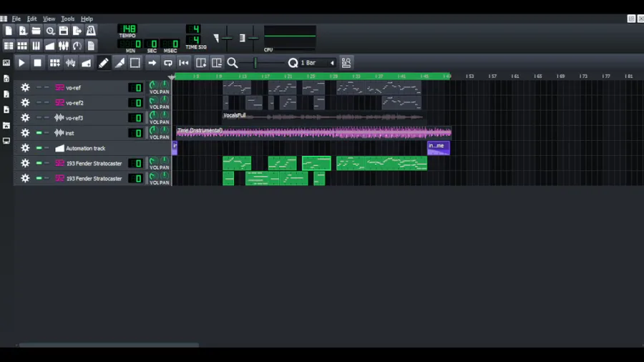Toggle the metronome icon

coord(91,31)
